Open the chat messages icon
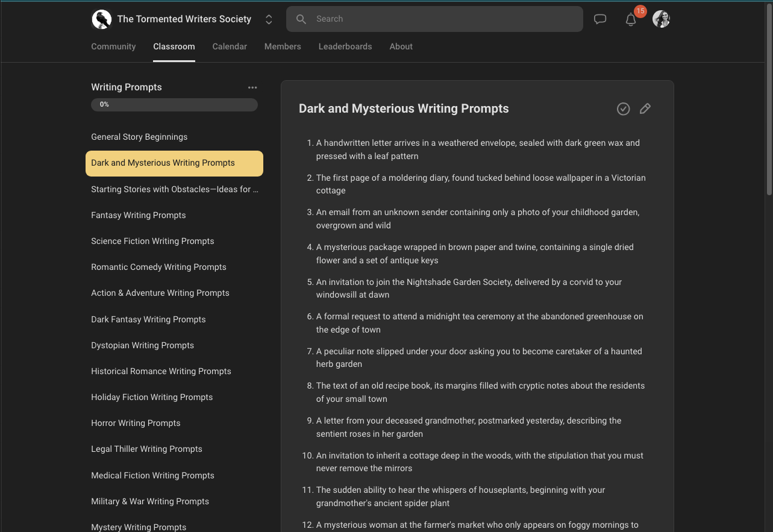Viewport: 773px width, 532px height. [x=600, y=19]
